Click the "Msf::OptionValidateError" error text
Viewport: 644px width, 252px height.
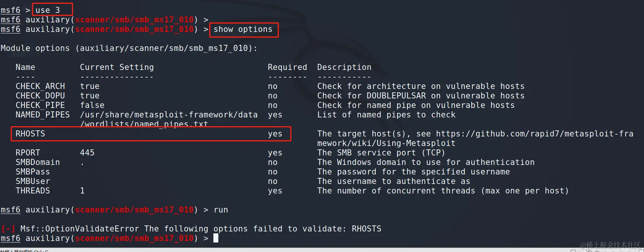80,229
